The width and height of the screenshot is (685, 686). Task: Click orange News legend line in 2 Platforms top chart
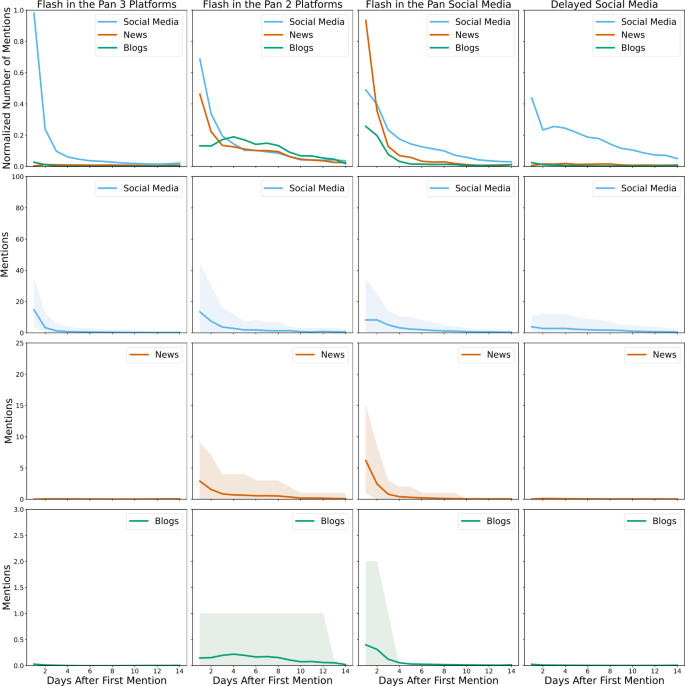click(273, 35)
